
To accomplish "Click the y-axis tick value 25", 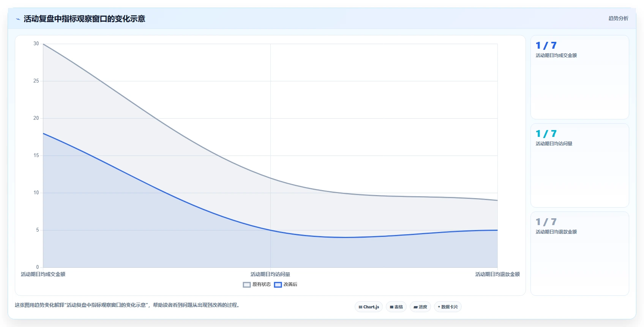I will (36, 81).
